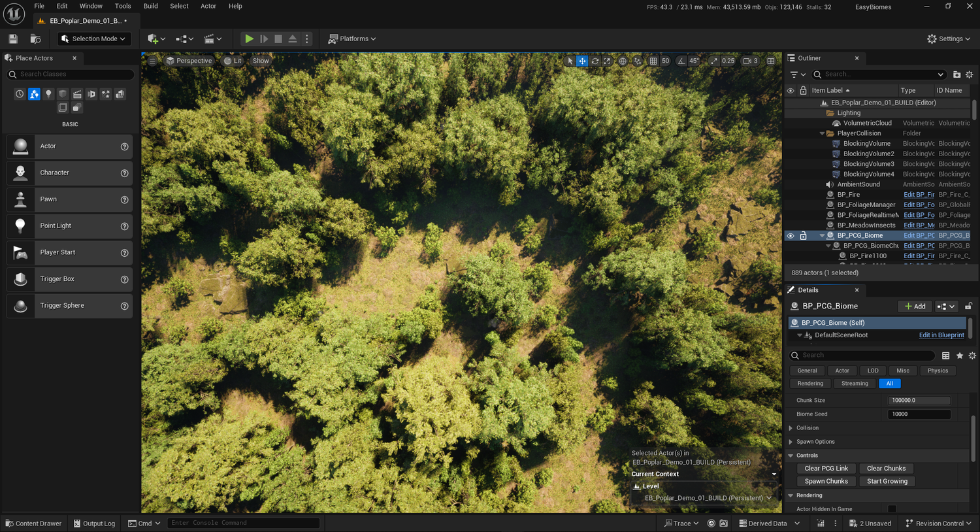Select the Scale tool in the viewport toolbar
The image size is (980, 532).
(607, 61)
